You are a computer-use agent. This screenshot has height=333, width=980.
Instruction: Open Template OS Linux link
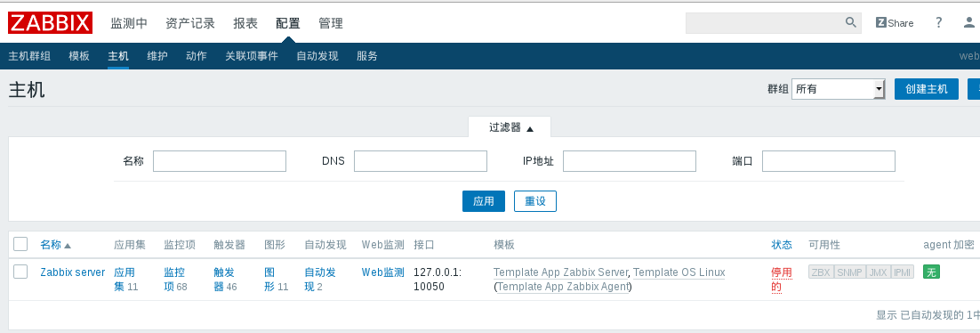679,272
